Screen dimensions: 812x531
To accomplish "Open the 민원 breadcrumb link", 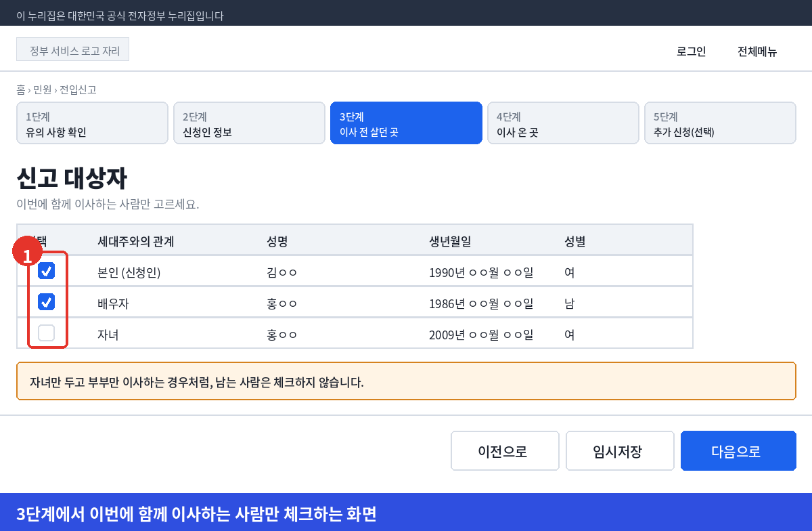I will coord(42,89).
